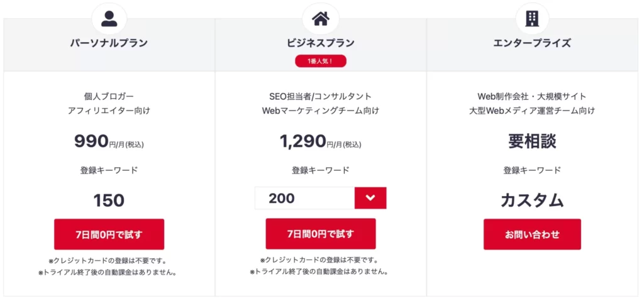Click the 1番人気！ red badge
The width and height of the screenshot is (644, 301).
pyautogui.click(x=320, y=61)
